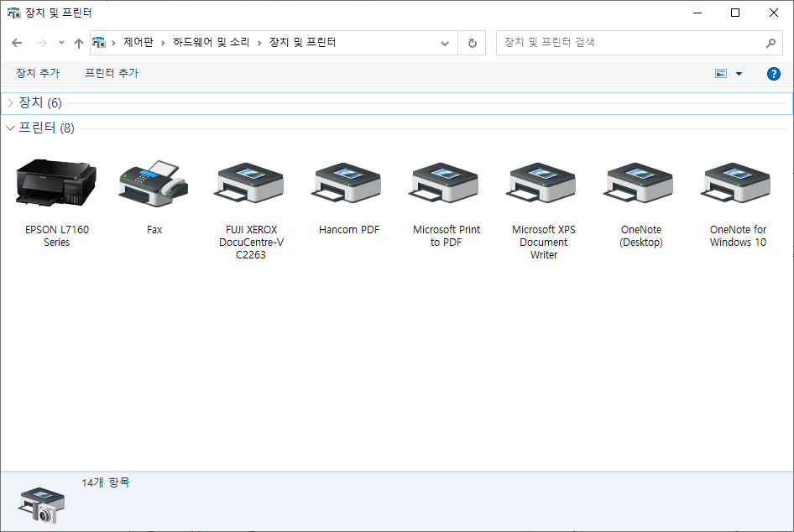Go up one folder level arrow
The image size is (794, 532).
pos(79,43)
